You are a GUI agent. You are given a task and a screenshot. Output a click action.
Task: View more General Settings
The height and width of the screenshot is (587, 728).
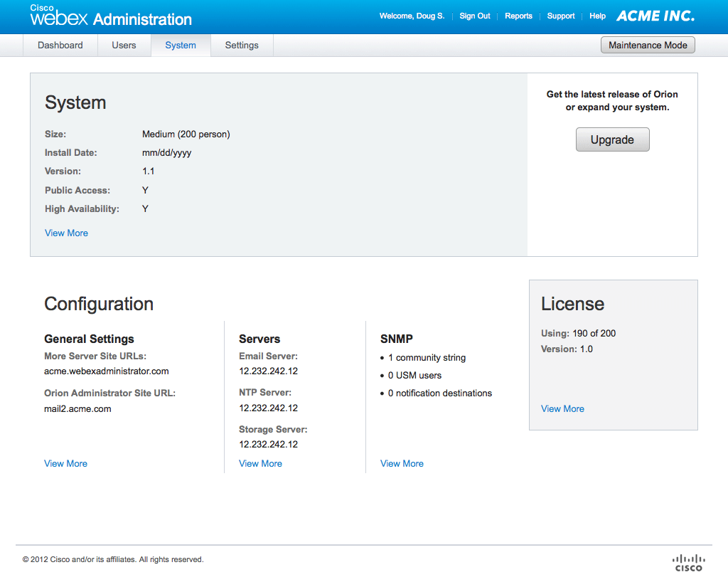pyautogui.click(x=65, y=463)
